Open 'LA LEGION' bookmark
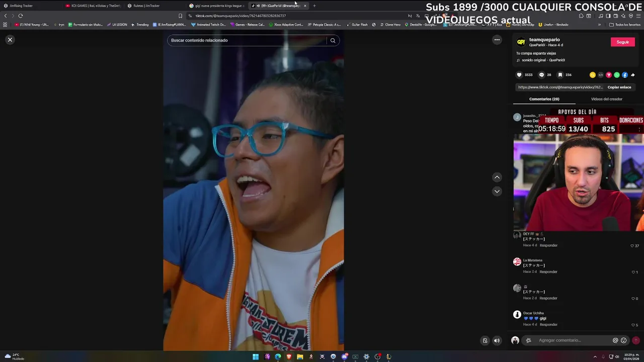The image size is (644, 362). point(117,25)
